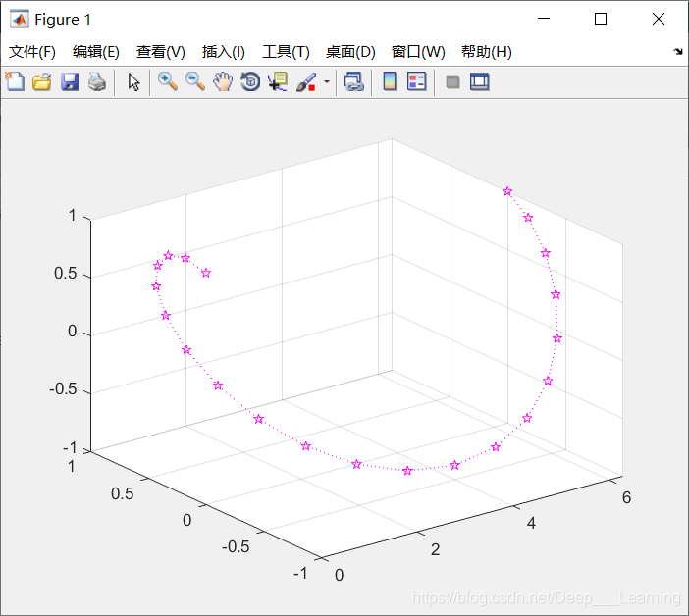Select the Data Cursor tool
Viewport: 689px width, 616px height.
pos(278,81)
